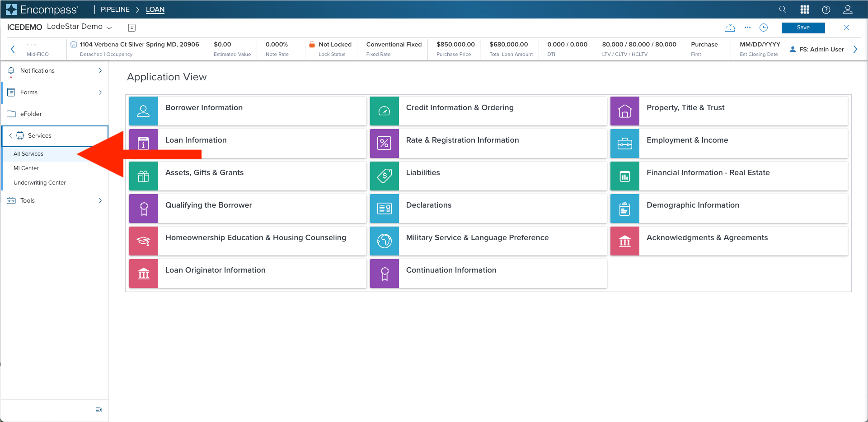
Task: Open the help question mark icon
Action: (826, 9)
